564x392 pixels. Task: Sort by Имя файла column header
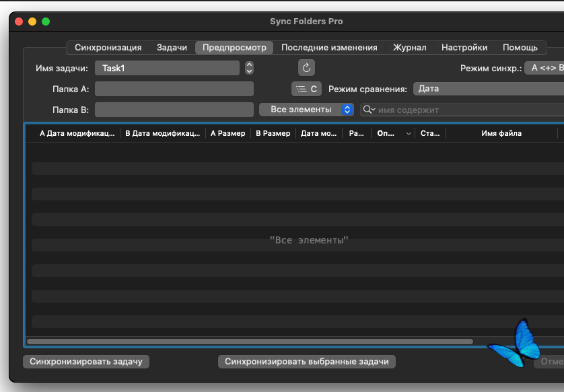[501, 133]
